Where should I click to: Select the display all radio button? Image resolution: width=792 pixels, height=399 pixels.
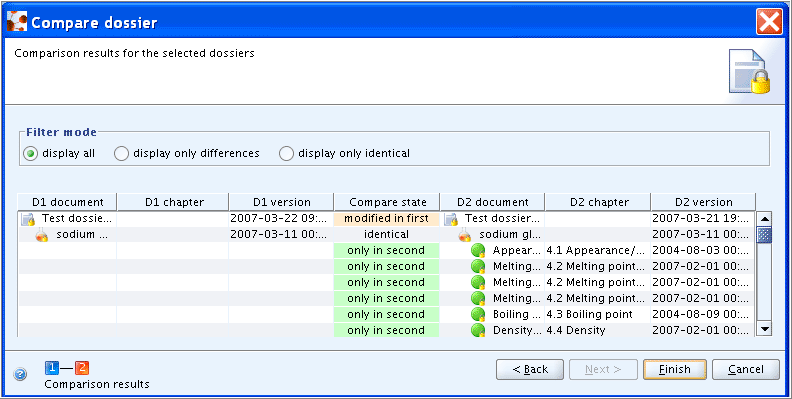tap(31, 154)
